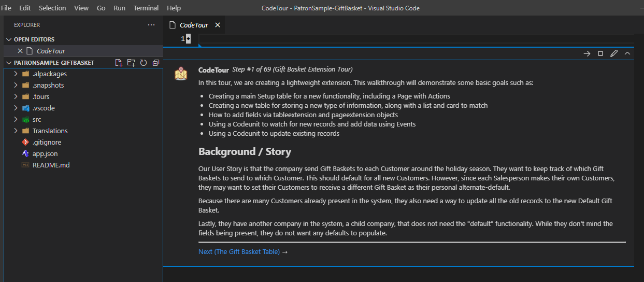
Task: Click the app.json file icon
Action: (x=26, y=153)
